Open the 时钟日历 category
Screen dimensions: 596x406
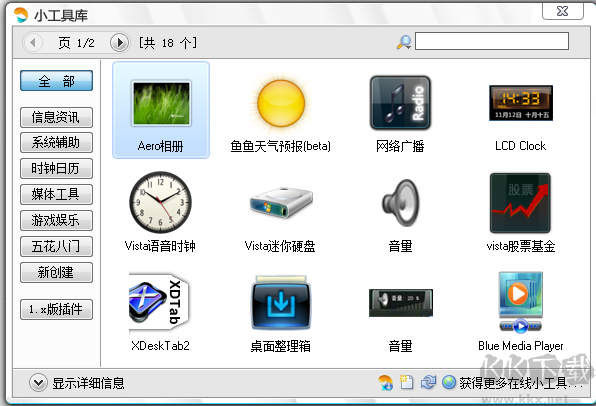56,168
